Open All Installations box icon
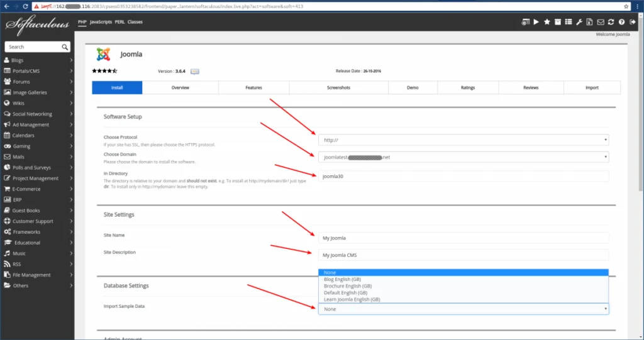Screen dimensions: 644x340 pos(557,22)
